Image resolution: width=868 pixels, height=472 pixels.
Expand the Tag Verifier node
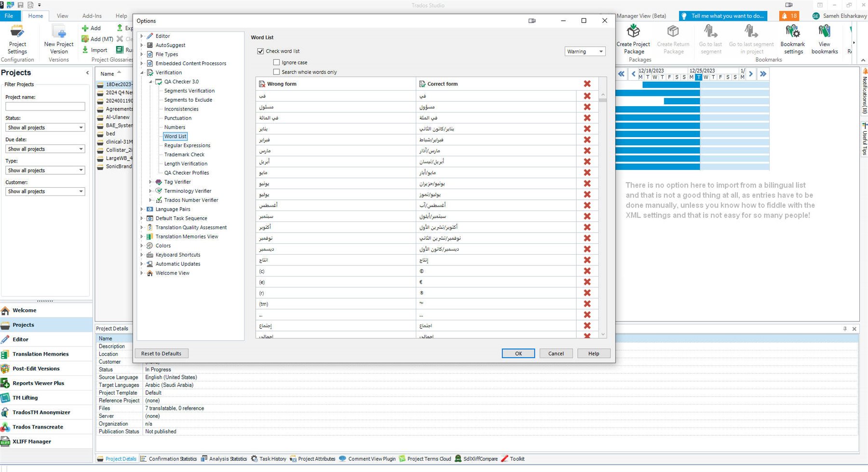coord(150,182)
